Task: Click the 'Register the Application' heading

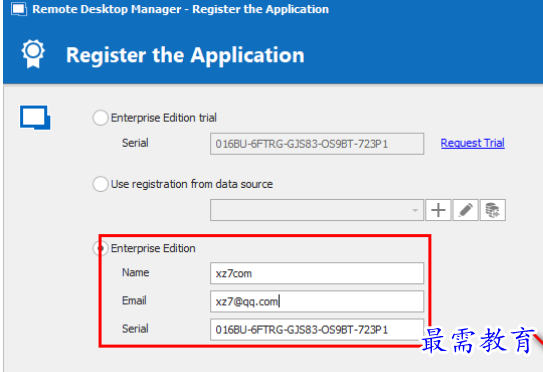Action: [x=185, y=55]
